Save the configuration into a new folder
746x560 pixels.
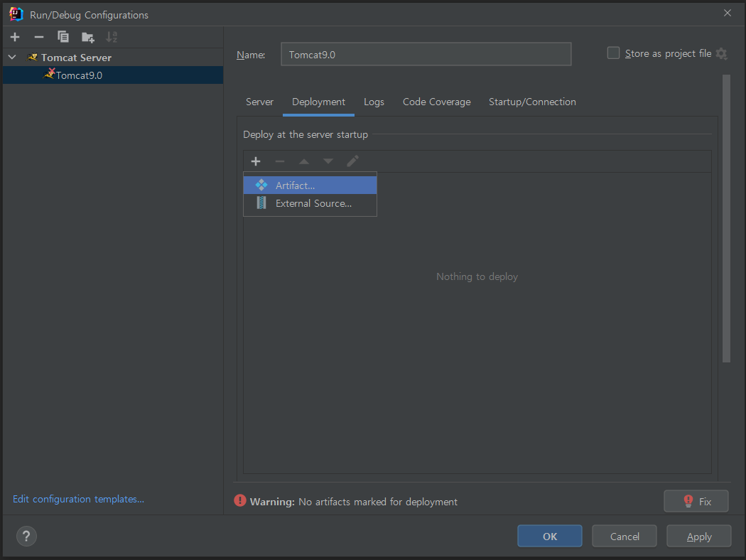tap(88, 37)
